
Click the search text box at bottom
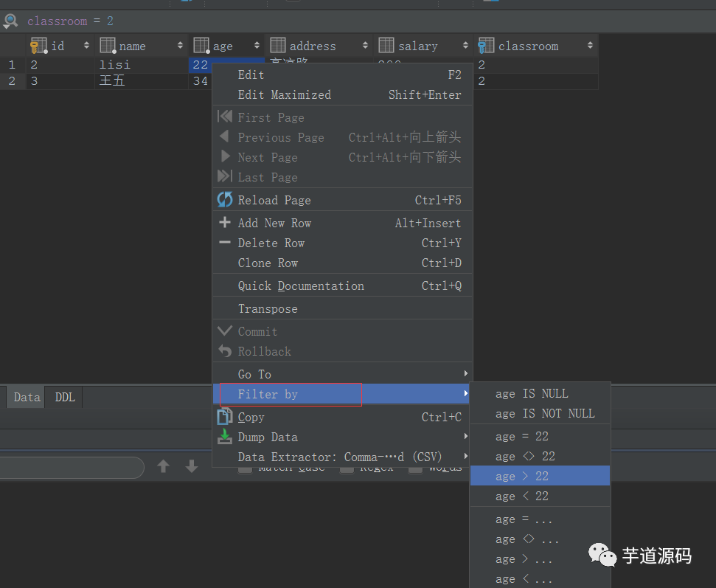pos(71,467)
